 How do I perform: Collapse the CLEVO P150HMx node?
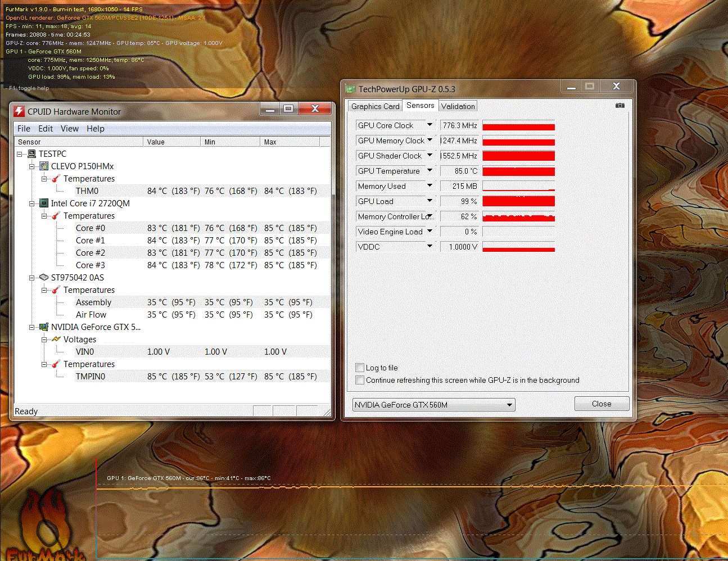click(x=32, y=166)
